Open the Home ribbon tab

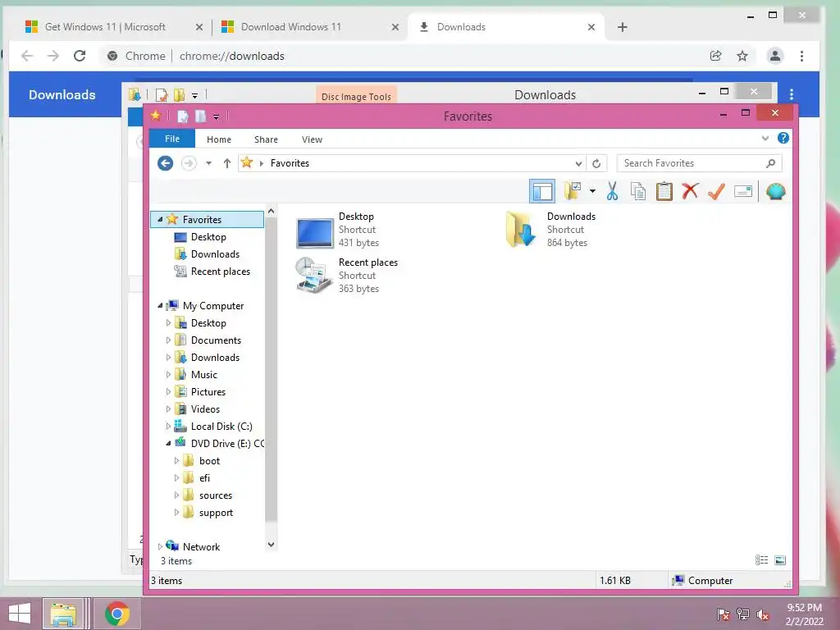(219, 139)
